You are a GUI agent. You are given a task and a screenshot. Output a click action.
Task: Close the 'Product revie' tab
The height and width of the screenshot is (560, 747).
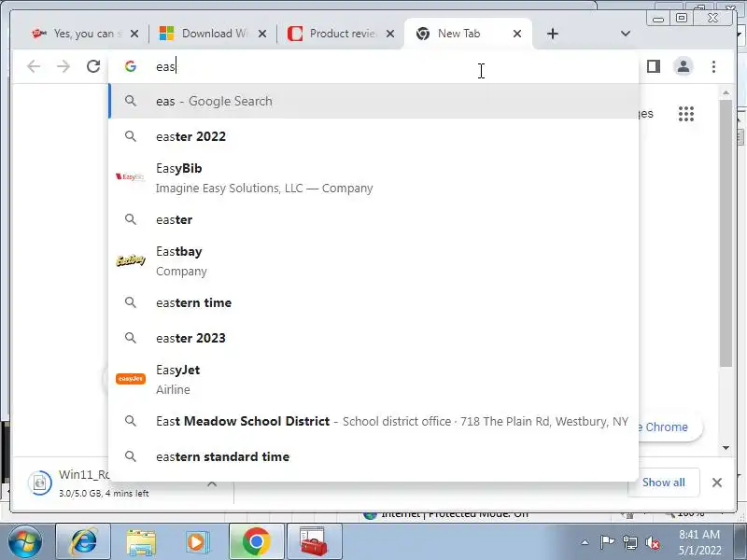[389, 34]
